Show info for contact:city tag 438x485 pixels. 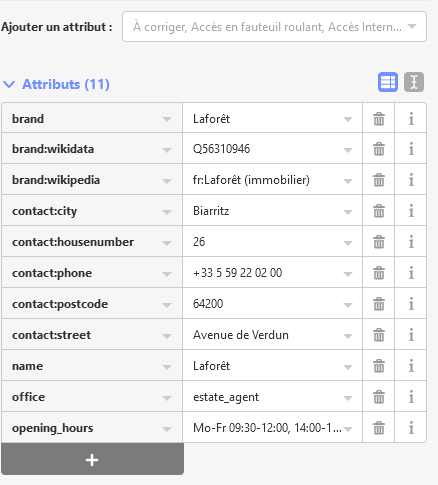pos(411,211)
